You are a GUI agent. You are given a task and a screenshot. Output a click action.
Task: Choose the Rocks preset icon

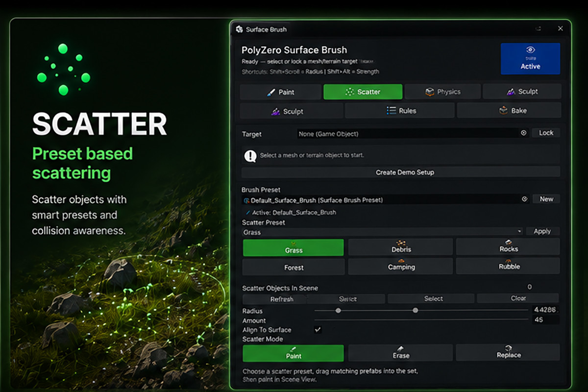click(x=509, y=242)
